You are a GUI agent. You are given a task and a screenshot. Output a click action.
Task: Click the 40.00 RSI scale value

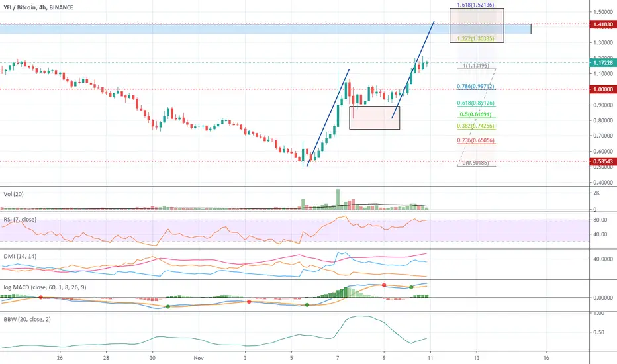[600, 234]
